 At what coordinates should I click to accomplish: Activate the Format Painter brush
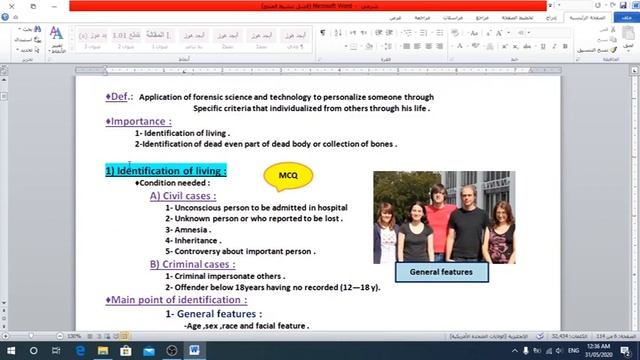(x=613, y=50)
